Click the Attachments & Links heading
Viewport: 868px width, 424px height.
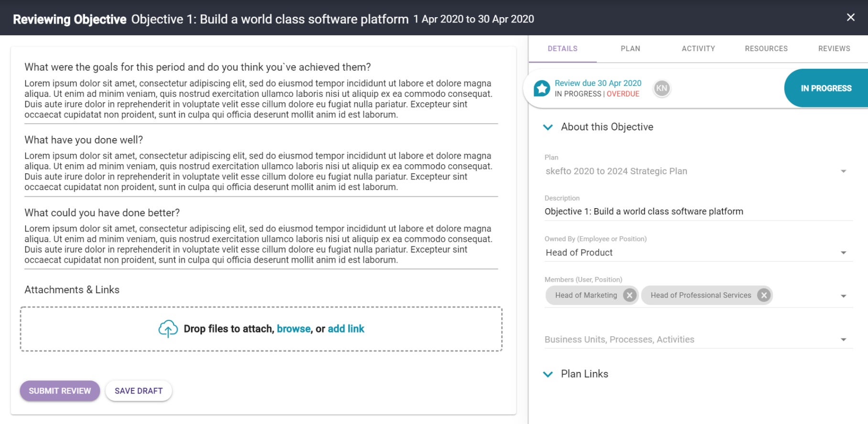pyautogui.click(x=72, y=290)
